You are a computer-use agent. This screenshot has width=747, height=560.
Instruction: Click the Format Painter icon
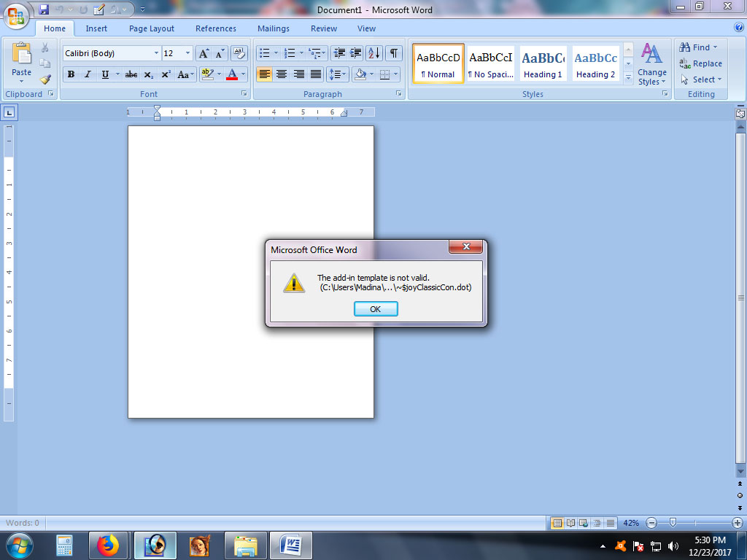tap(45, 79)
